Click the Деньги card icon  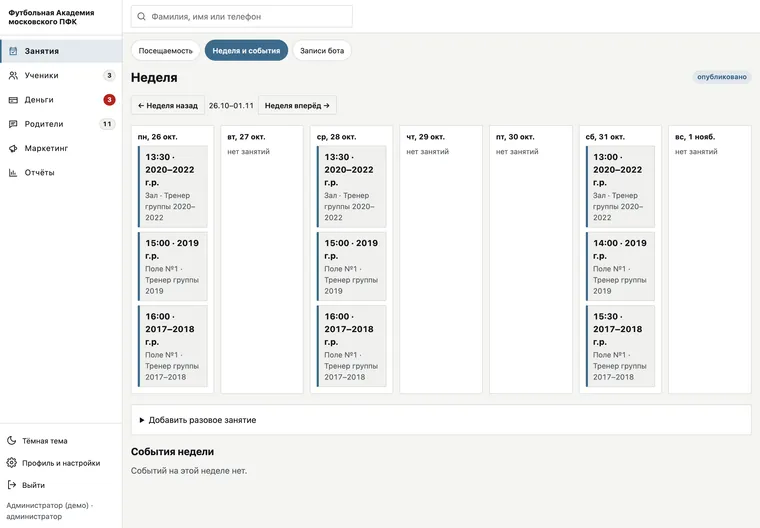click(x=13, y=100)
